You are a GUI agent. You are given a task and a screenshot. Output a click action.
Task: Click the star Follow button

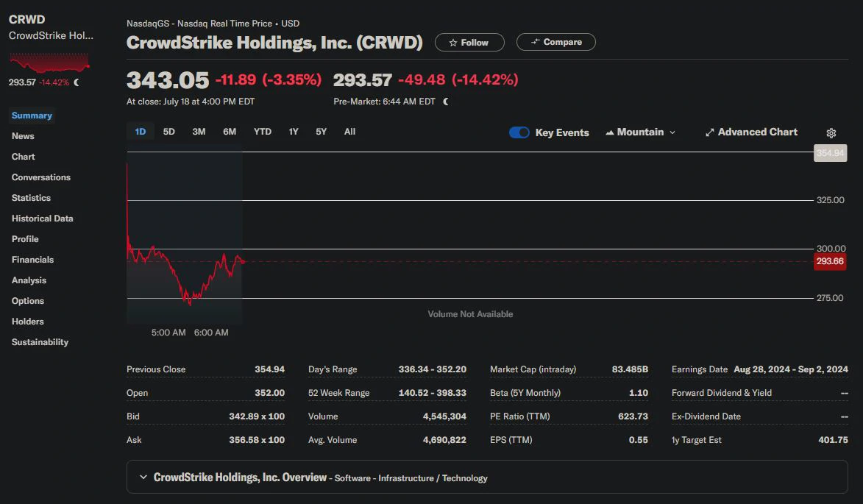(469, 43)
